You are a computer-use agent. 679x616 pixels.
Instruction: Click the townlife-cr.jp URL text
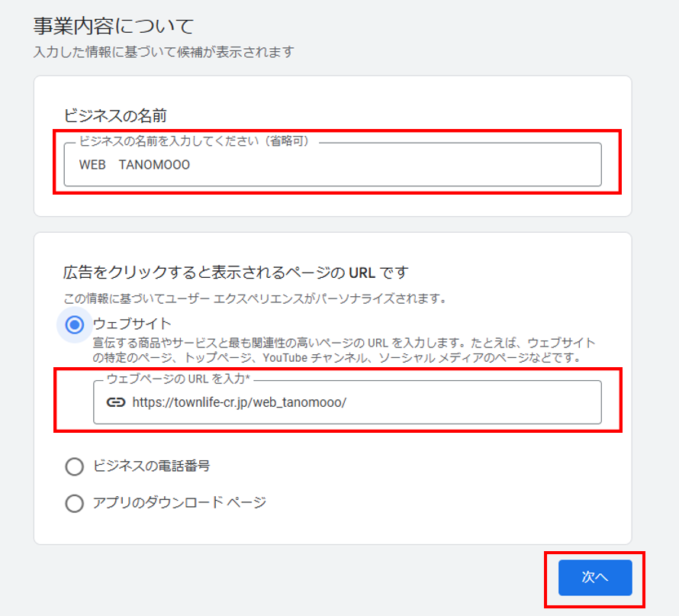click(x=239, y=402)
